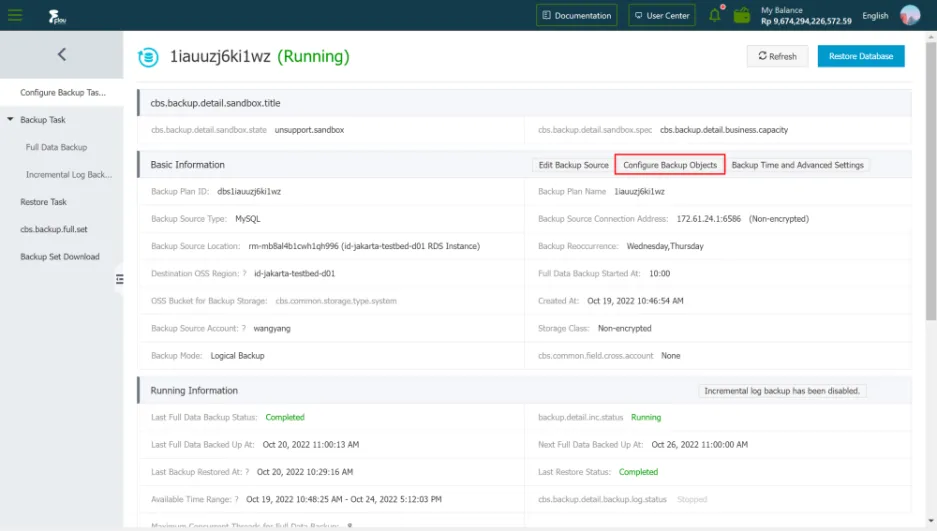This screenshot has width=937, height=531.
Task: Click the back arrow above the sidebar
Action: 61,55
